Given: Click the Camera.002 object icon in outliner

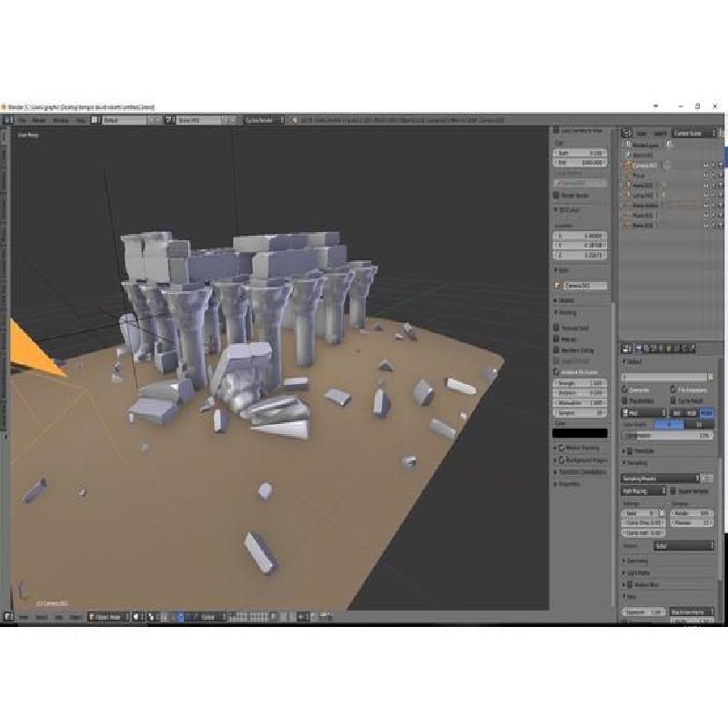Looking at the screenshot, I should (628, 165).
